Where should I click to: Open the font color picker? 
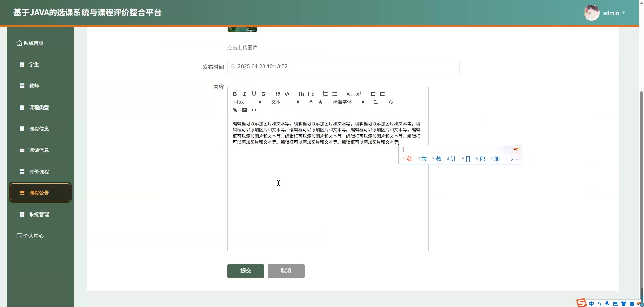311,102
